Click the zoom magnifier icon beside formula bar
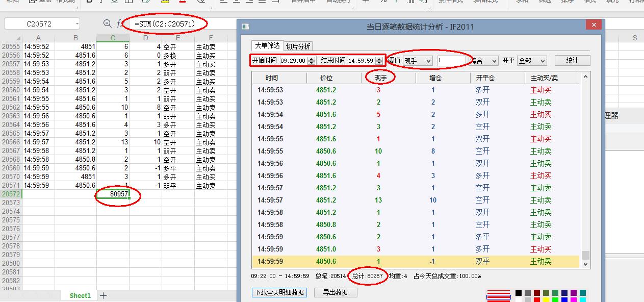Viewport: 644px width, 302px height. click(x=107, y=23)
